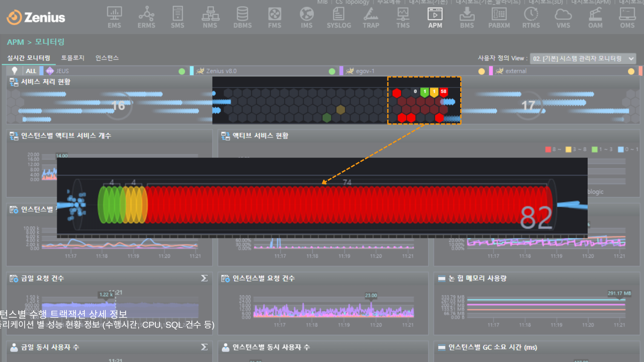Switch to the 토폴로지 tab
Screen dimensions: 644x362
coord(72,58)
